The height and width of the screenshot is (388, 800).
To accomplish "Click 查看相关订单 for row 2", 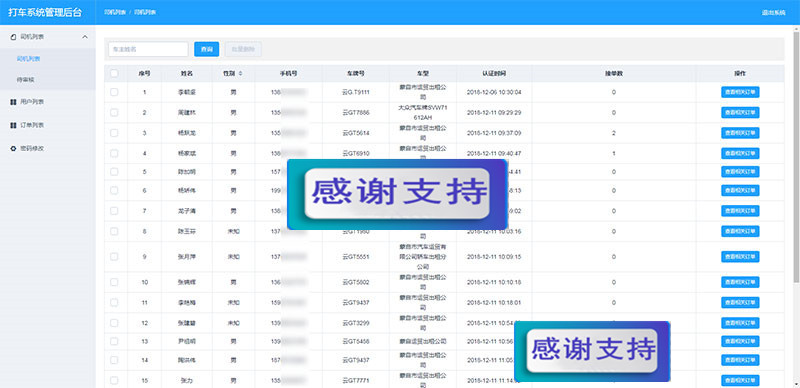I will point(740,112).
